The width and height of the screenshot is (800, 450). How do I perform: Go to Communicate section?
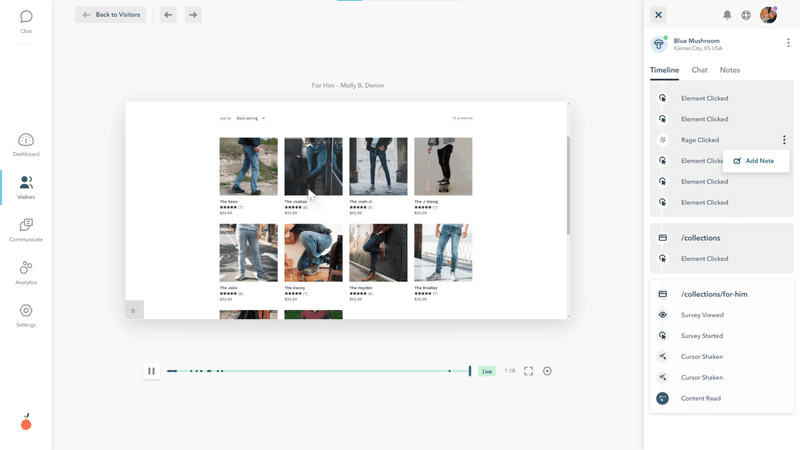(x=26, y=229)
